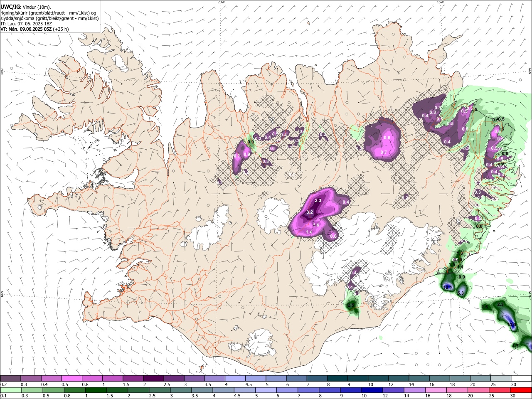Screen dimensions: 532x399
Task: Click the '20W' longitude label
Action: (x=222, y=2)
